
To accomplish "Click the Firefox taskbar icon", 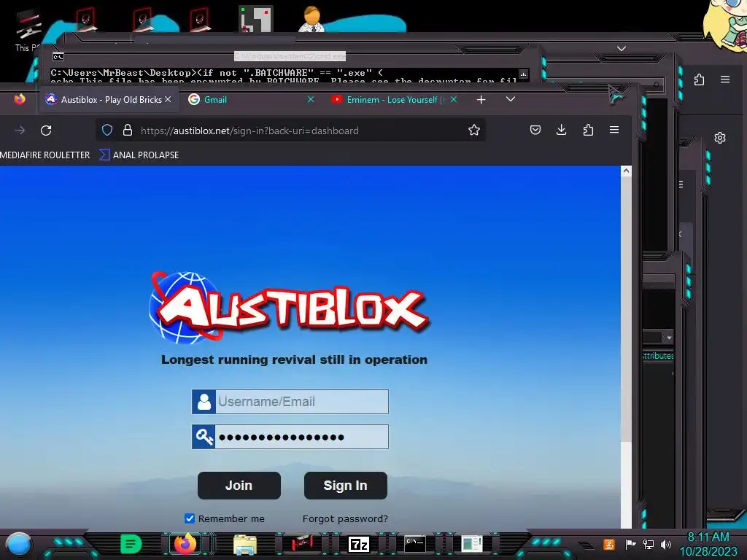I will coord(185,544).
